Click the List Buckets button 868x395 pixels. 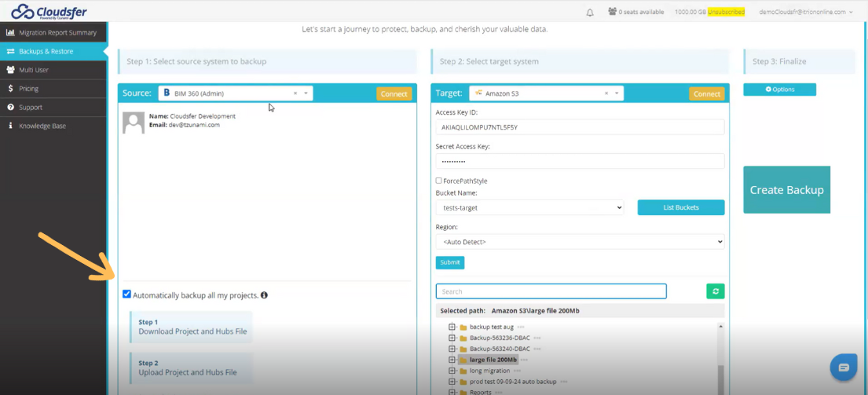click(681, 207)
